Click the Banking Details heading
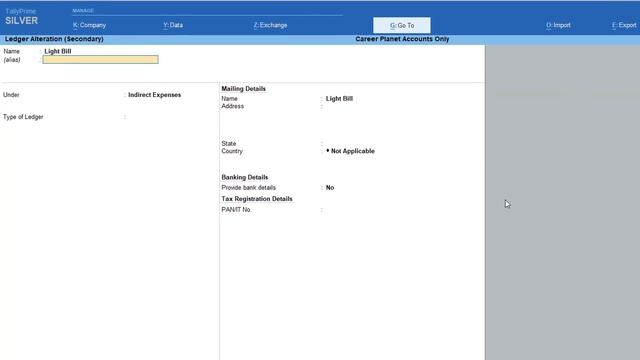Viewport: 640px width, 360px height. pyautogui.click(x=244, y=177)
